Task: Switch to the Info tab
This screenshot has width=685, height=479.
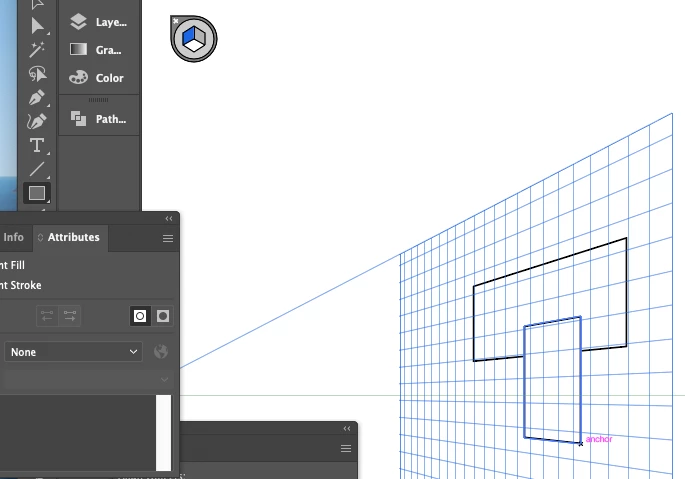Action: [14, 237]
